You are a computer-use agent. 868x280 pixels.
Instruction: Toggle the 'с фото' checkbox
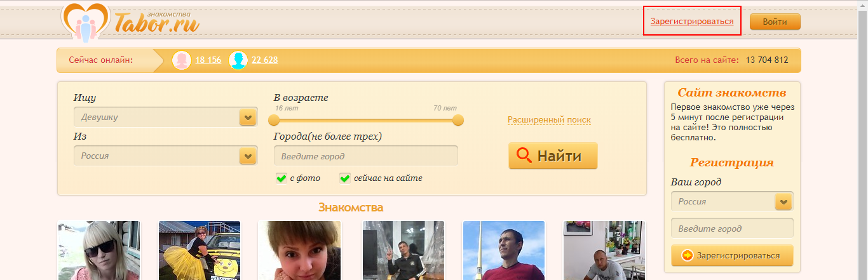pos(281,178)
